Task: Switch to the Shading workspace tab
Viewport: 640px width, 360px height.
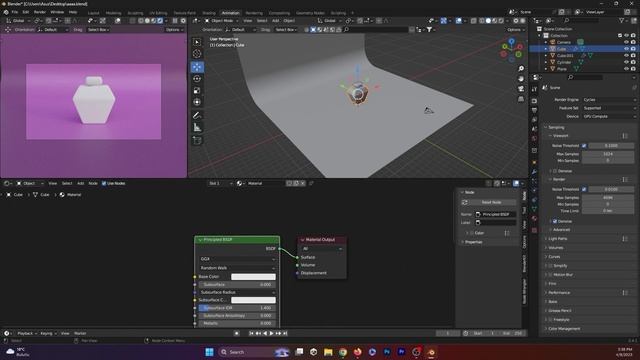Action: (x=209, y=13)
